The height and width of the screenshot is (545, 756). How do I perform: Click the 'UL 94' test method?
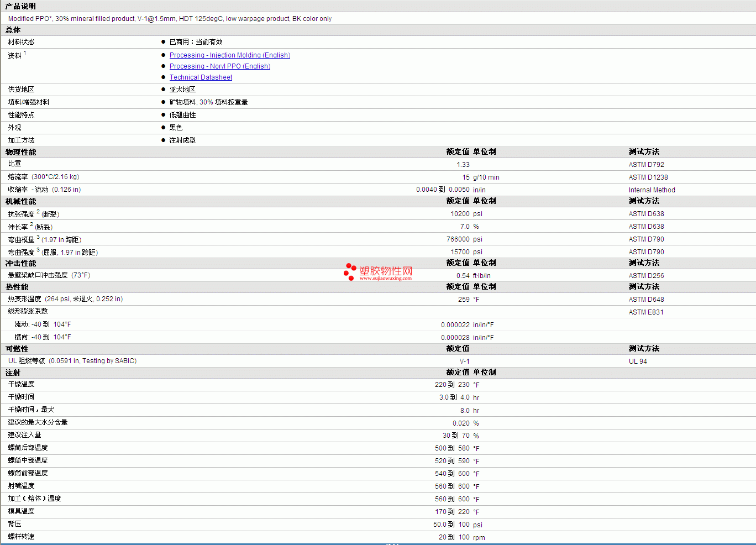point(638,361)
